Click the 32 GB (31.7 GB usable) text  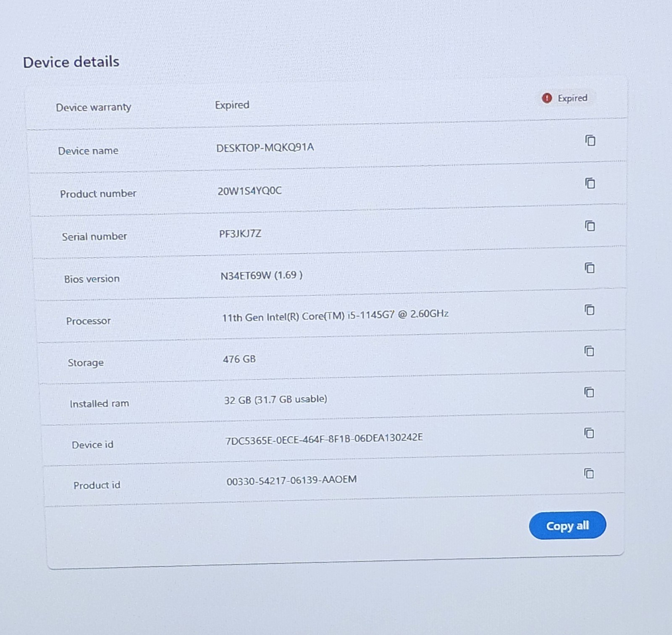click(x=276, y=399)
